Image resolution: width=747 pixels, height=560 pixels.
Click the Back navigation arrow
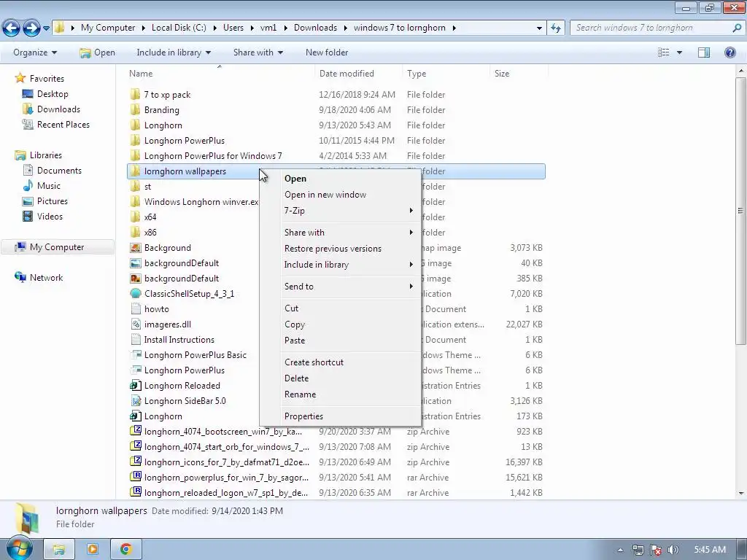[12, 28]
